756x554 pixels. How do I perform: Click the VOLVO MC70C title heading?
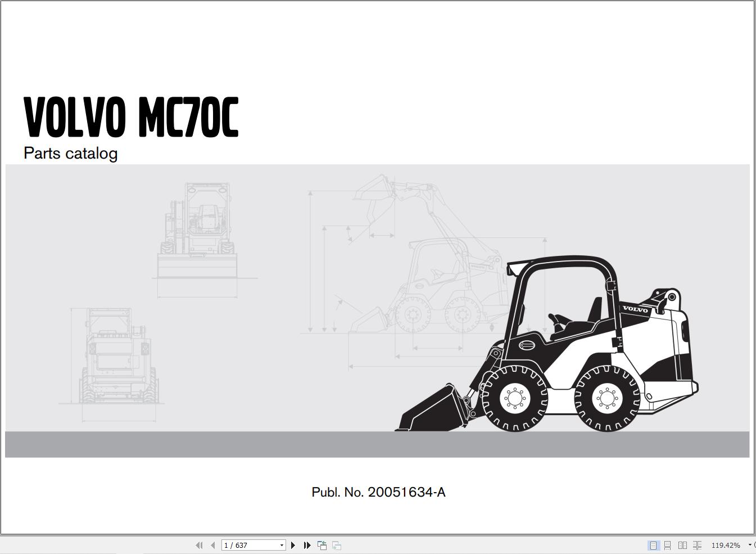point(130,116)
